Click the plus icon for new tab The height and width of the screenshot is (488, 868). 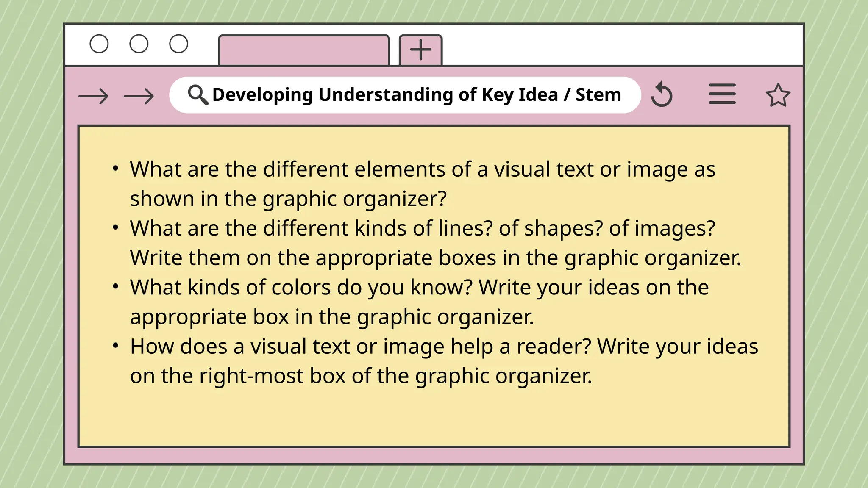421,50
